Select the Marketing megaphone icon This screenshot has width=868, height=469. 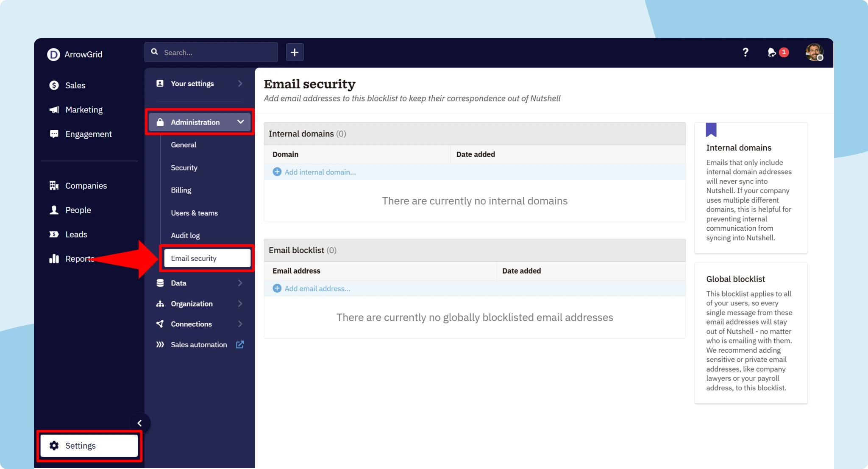[54, 109]
